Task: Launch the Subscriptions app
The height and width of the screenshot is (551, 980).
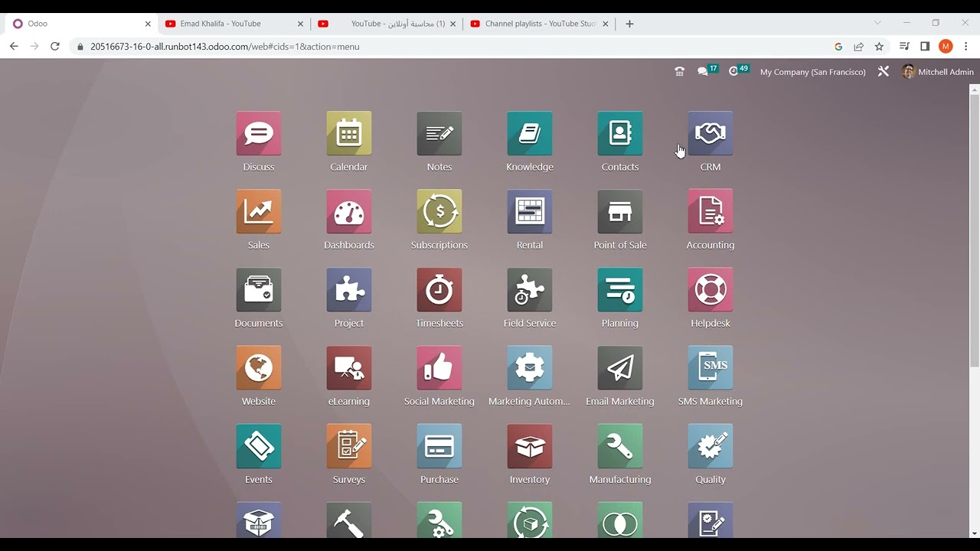Action: [439, 212]
